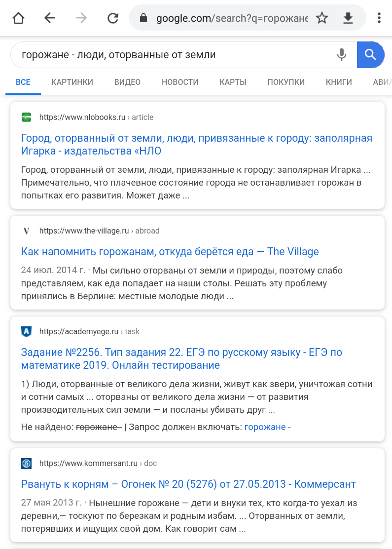Switch to the Видео tab
Screen dimensions: 392x549
click(127, 82)
